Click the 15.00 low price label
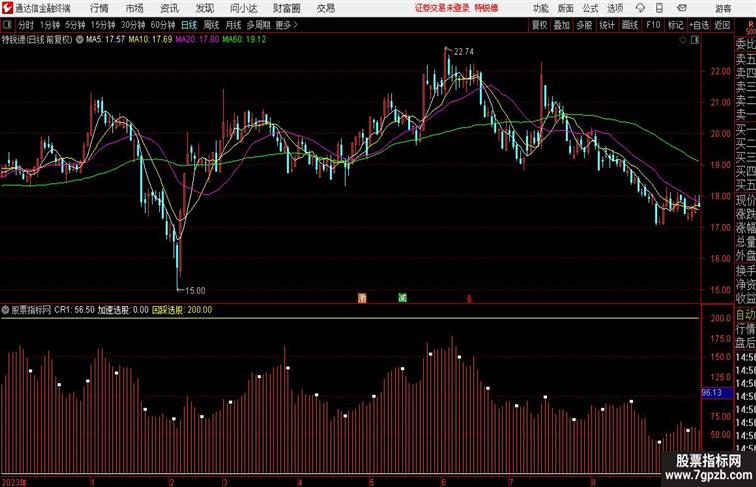Viewport: 756px width, 487px height. coord(195,290)
